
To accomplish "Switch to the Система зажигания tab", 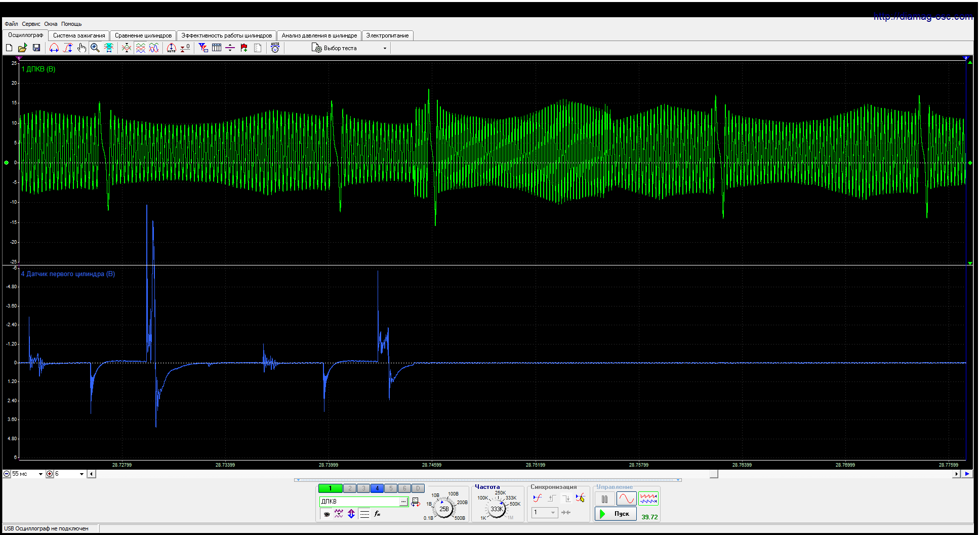I will (79, 35).
